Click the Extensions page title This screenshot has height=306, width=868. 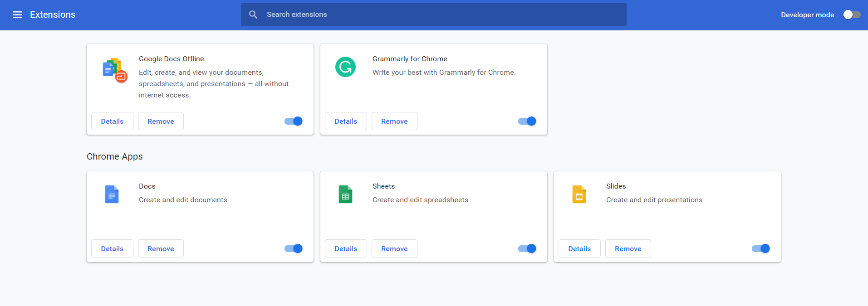53,15
